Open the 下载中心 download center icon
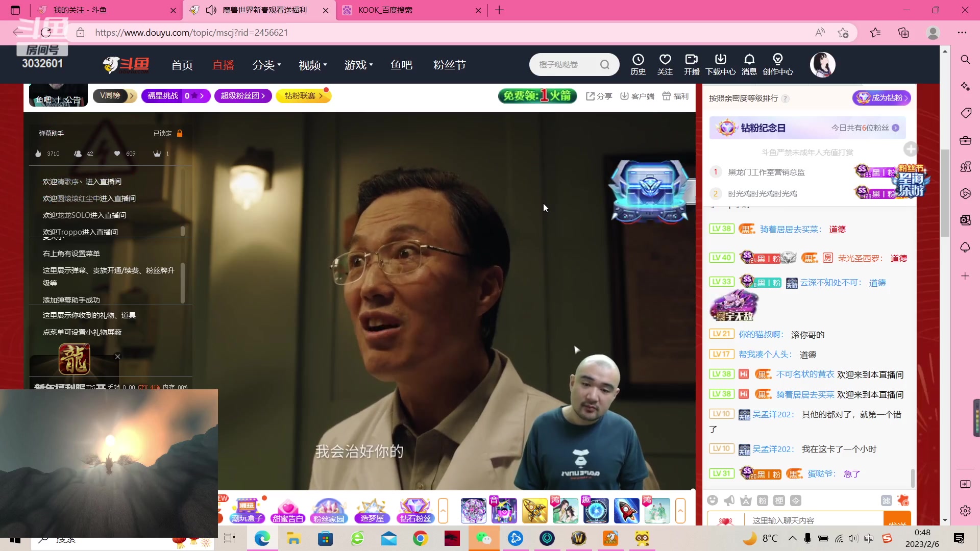Viewport: 980px width, 551px height. coord(720,64)
